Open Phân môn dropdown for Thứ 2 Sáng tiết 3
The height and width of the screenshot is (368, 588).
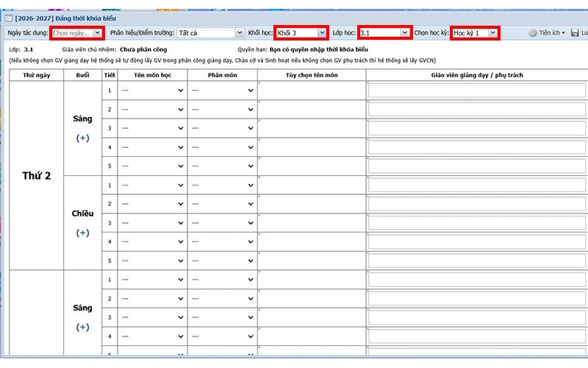223,128
